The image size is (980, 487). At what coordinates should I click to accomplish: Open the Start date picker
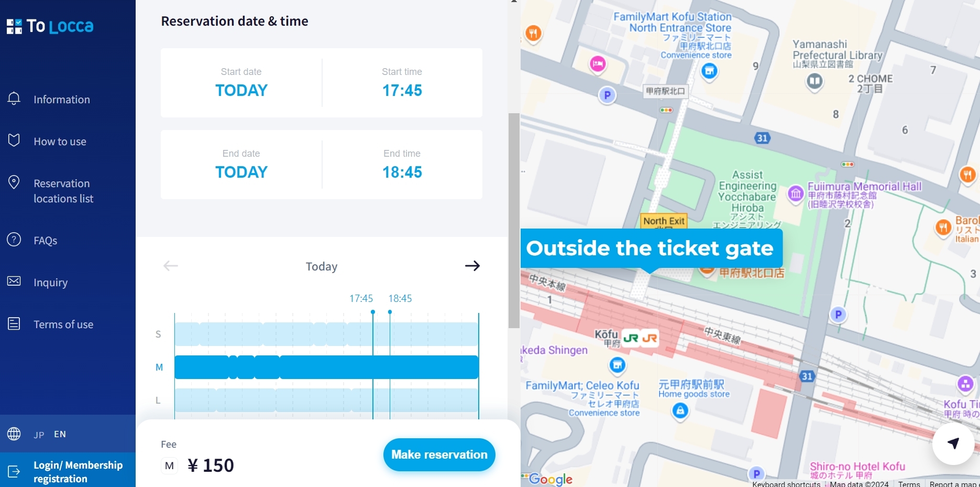point(241,83)
